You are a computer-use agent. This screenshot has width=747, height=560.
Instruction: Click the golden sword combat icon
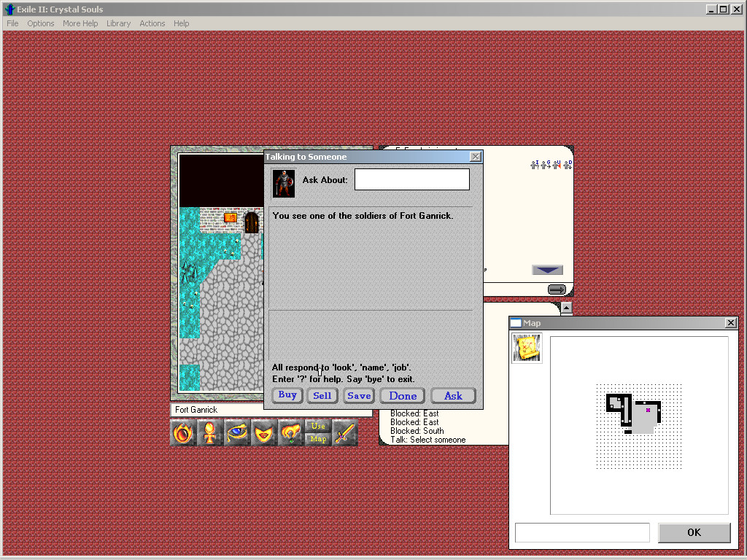pyautogui.click(x=345, y=433)
